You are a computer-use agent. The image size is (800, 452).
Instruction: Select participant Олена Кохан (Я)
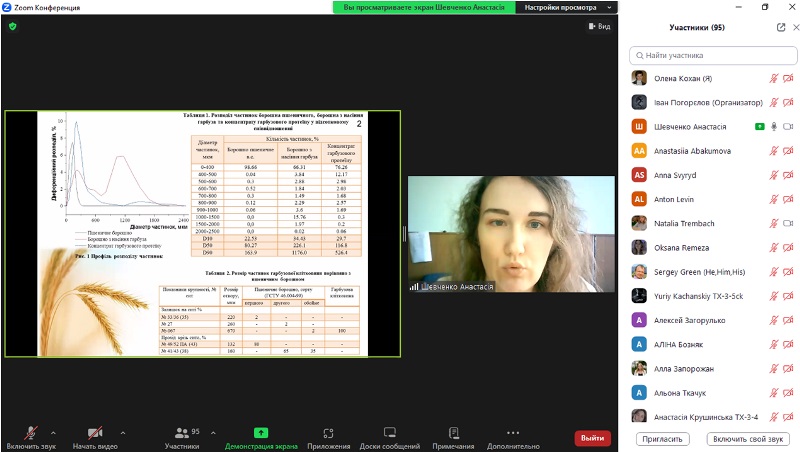[x=713, y=78]
